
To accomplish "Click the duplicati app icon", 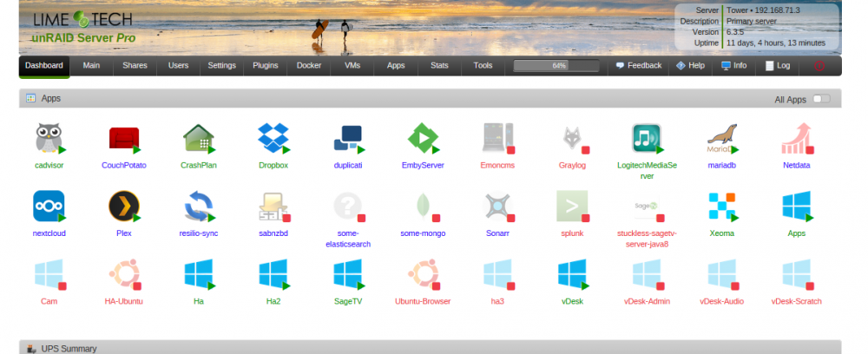I will click(348, 138).
